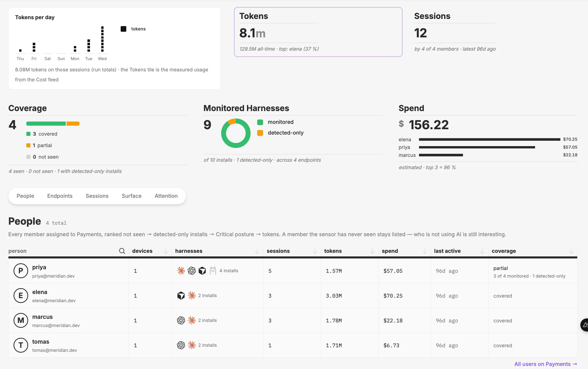588x369 pixels.
Task: Click the search icon in person column header
Action: coord(122,251)
